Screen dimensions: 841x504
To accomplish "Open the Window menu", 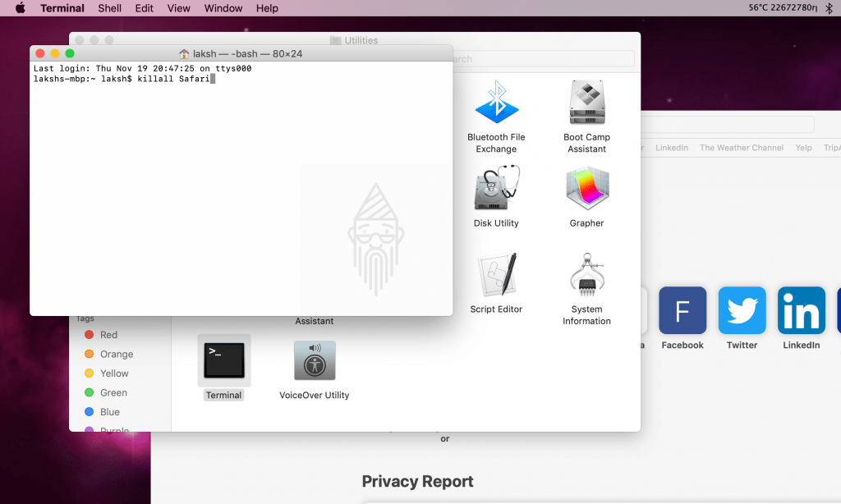I will [x=223, y=8].
